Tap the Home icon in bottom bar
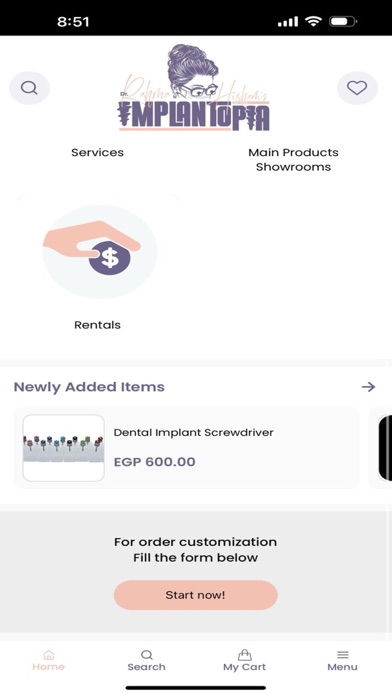The width and height of the screenshot is (392, 696). click(48, 655)
